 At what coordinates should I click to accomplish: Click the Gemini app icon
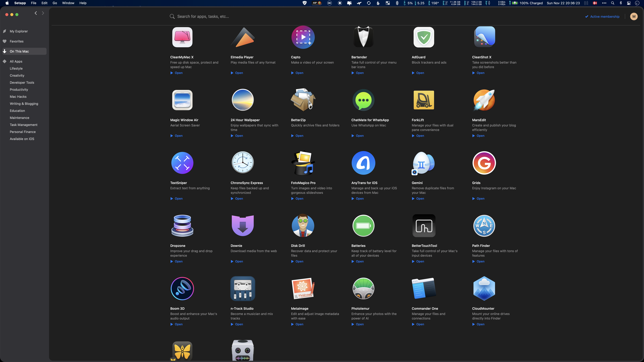click(x=423, y=163)
